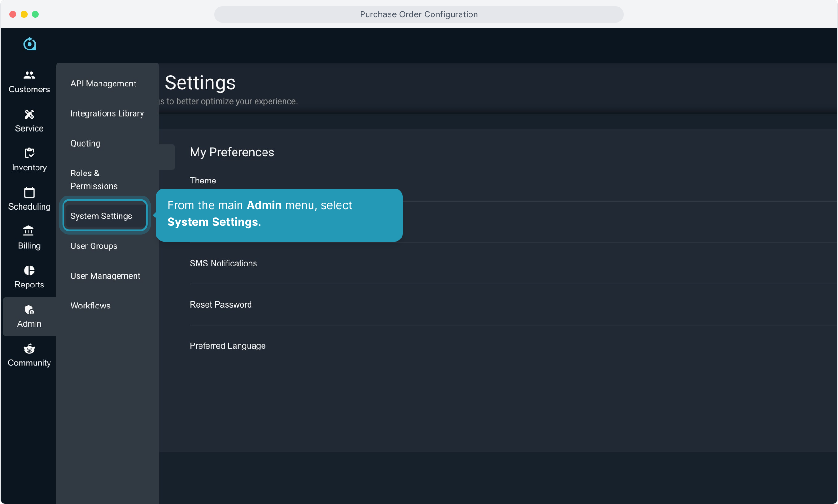Click the Customers people icon
This screenshot has height=504, width=838.
pyautogui.click(x=29, y=75)
